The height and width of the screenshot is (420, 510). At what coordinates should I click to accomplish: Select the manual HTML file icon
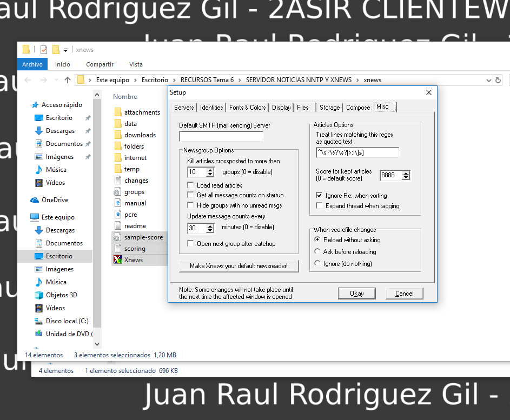118,203
